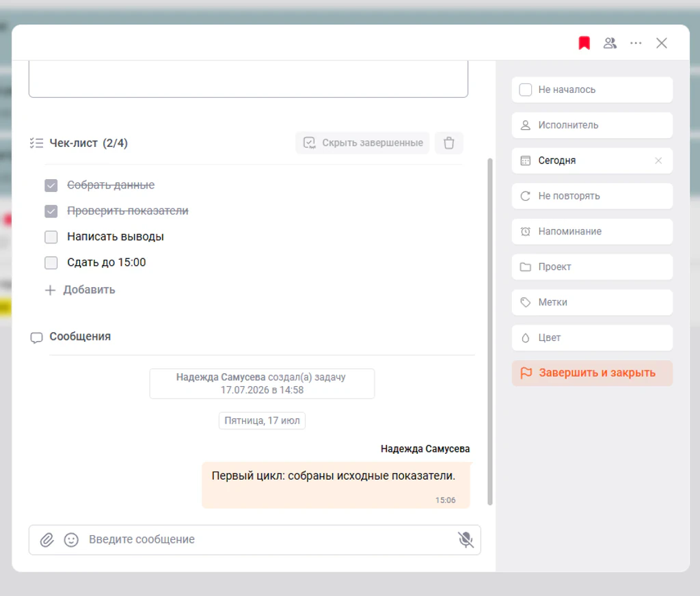Clear the Сегодня date with X
The height and width of the screenshot is (596, 700).
coord(658,161)
